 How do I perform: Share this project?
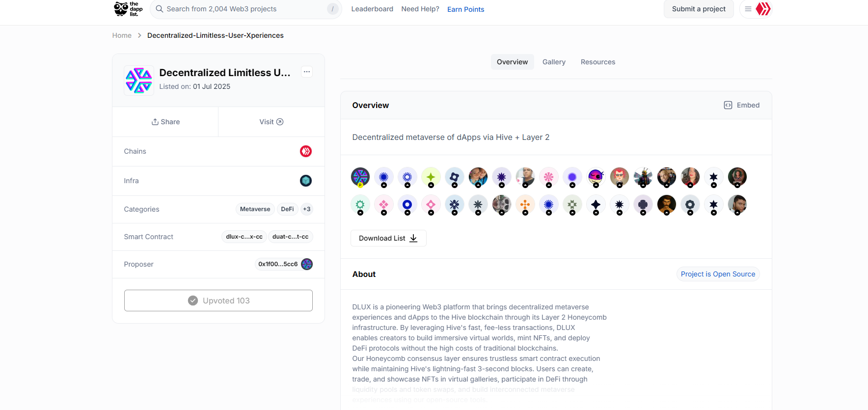(x=165, y=122)
